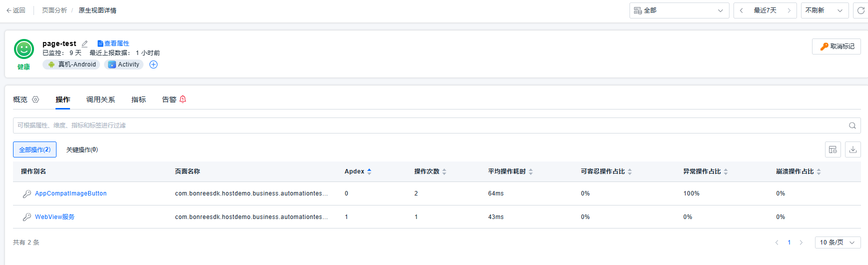Image resolution: width=868 pixels, height=265 pixels.
Task: Open 查看属性 link
Action: (113, 43)
